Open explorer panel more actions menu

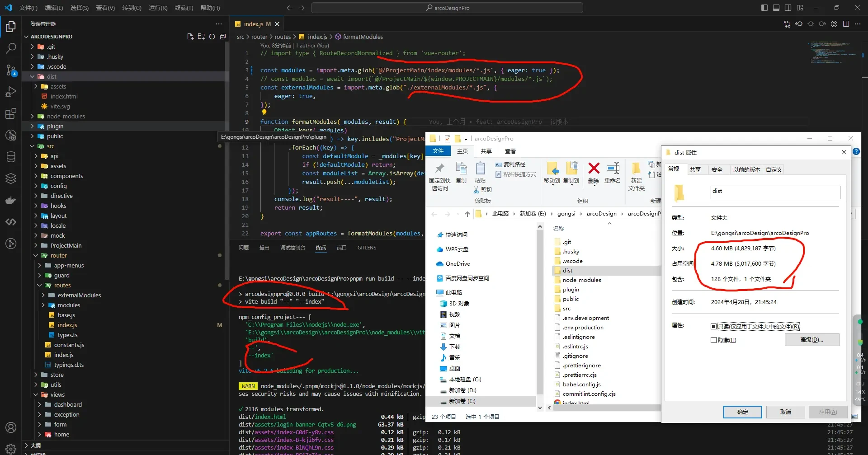[x=219, y=24]
